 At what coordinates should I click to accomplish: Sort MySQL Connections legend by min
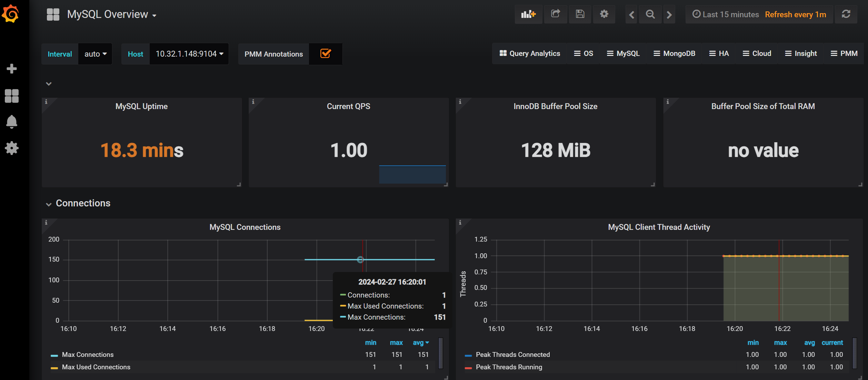(370, 343)
